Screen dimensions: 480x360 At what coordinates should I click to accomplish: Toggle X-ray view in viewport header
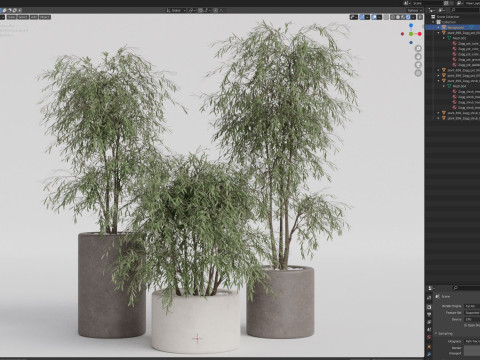click(386, 17)
